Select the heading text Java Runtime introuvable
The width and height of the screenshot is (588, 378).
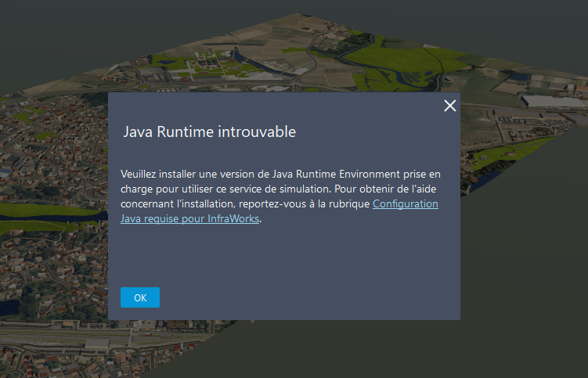click(210, 131)
